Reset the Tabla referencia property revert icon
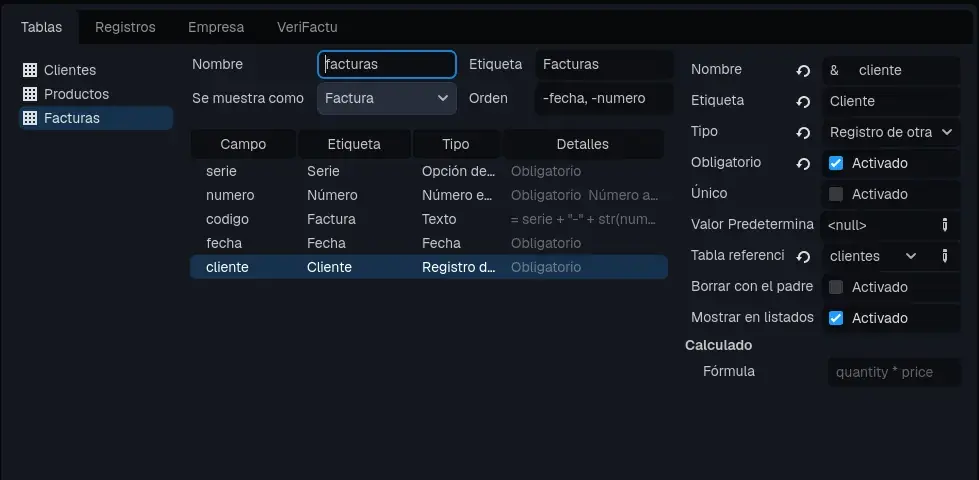Viewport: 979px width, 480px height. pyautogui.click(x=803, y=257)
